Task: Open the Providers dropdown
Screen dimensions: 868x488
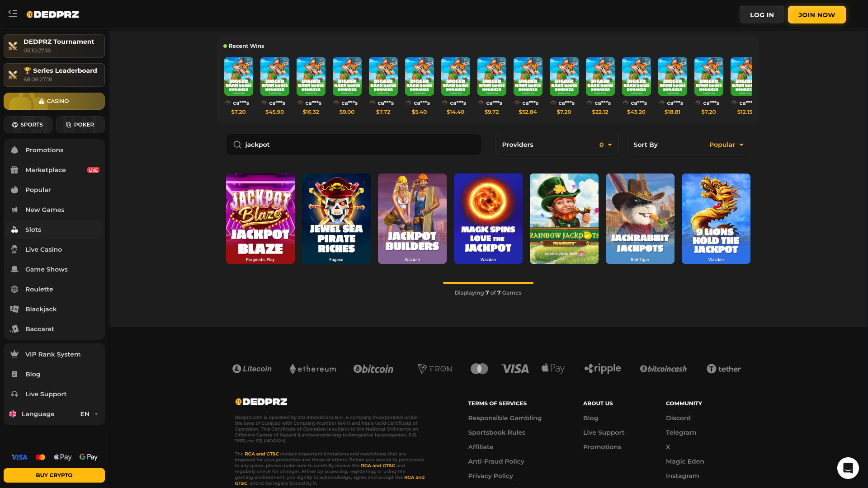Action: click(x=557, y=145)
